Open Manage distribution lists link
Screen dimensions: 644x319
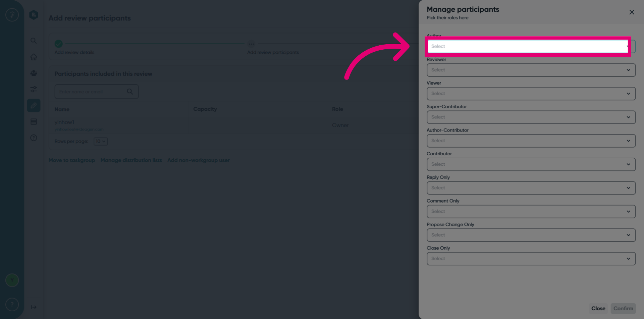(x=131, y=160)
